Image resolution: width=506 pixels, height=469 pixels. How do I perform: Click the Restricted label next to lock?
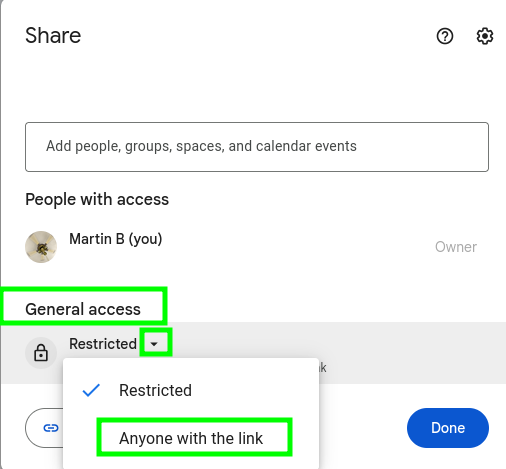(103, 344)
